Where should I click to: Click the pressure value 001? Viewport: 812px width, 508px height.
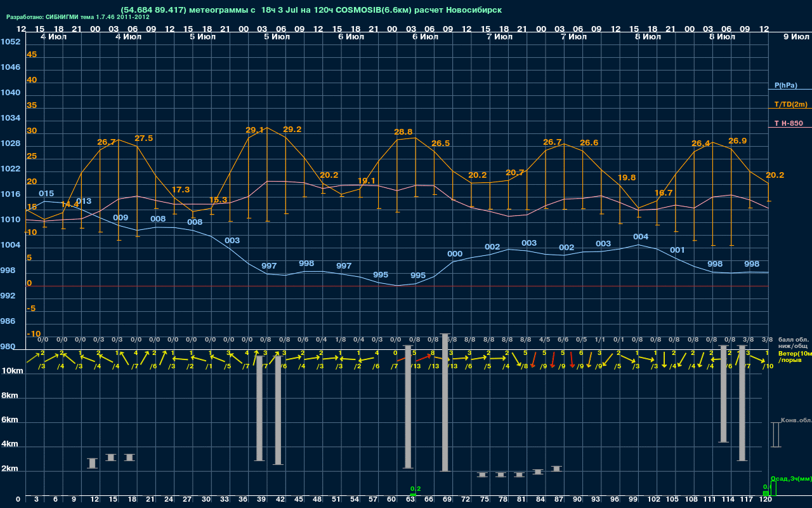point(678,250)
